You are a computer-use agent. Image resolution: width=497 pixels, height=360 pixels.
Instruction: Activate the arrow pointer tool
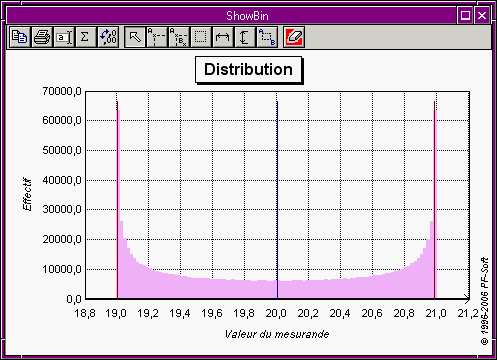[135, 37]
